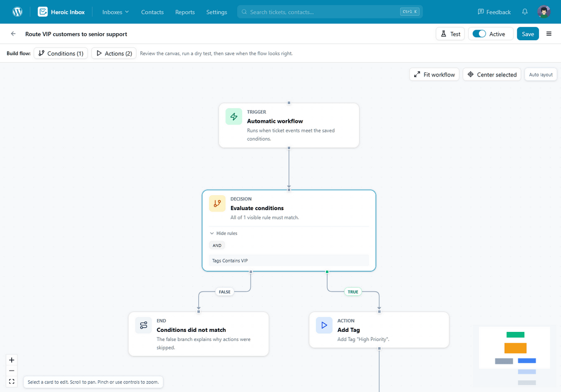Viewport: 561px width, 392px height.
Task: Toggle the Active workflow switch
Action: [x=479, y=34]
